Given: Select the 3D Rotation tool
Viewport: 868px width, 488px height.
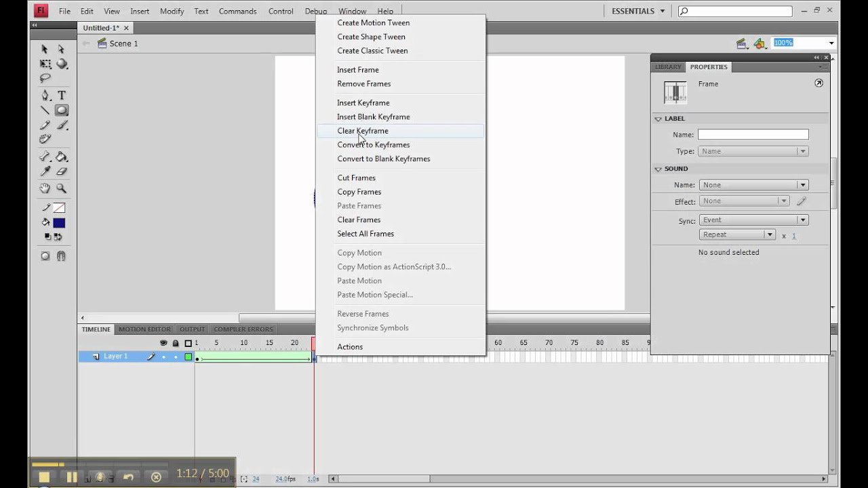Looking at the screenshot, I should coord(62,64).
